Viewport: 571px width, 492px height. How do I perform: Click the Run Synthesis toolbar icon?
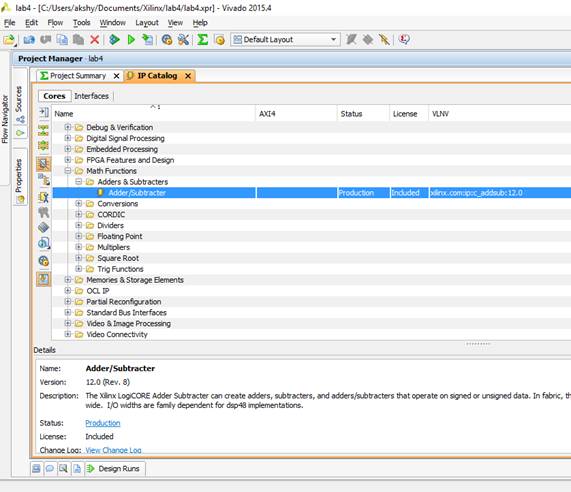[114, 39]
